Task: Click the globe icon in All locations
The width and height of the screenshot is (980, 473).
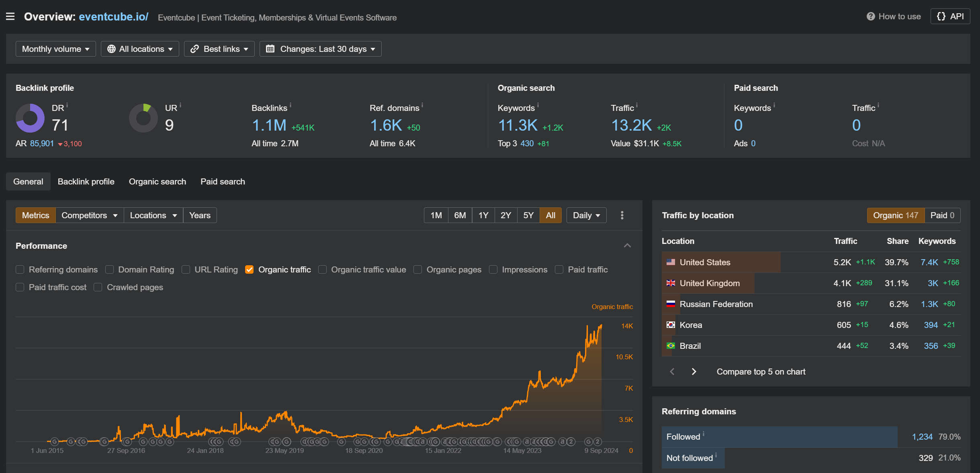Action: (x=111, y=49)
